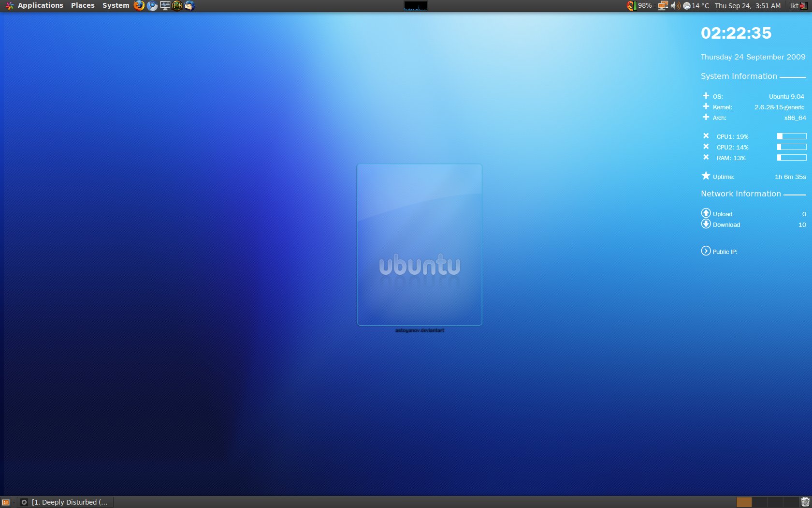Open the System Monitor launcher icon
This screenshot has width=812, height=508.
point(165,6)
